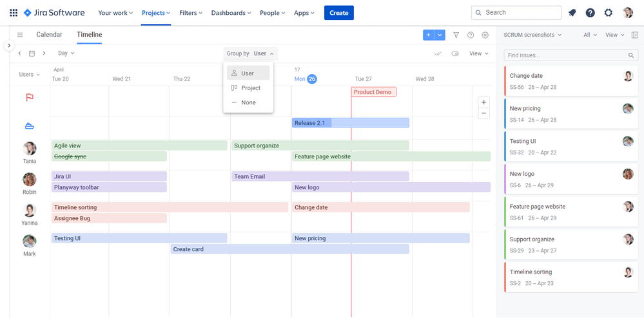Go to previous period arrow
The height and width of the screenshot is (318, 644).
point(19,53)
